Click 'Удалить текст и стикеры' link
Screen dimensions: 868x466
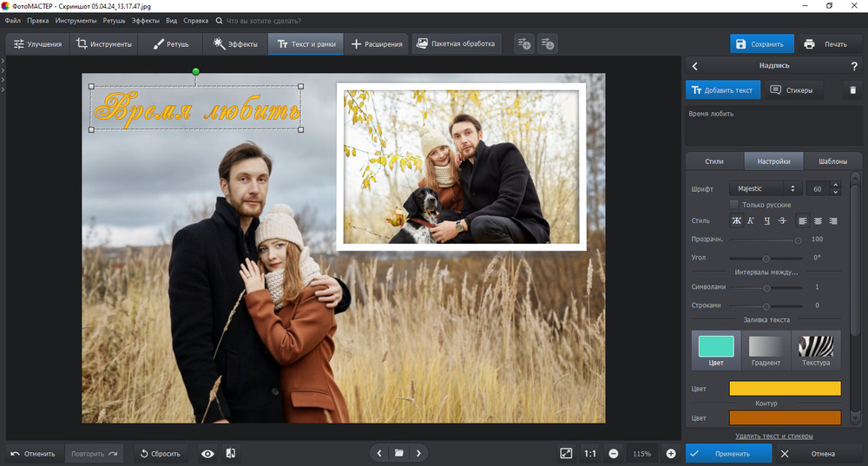(773, 436)
